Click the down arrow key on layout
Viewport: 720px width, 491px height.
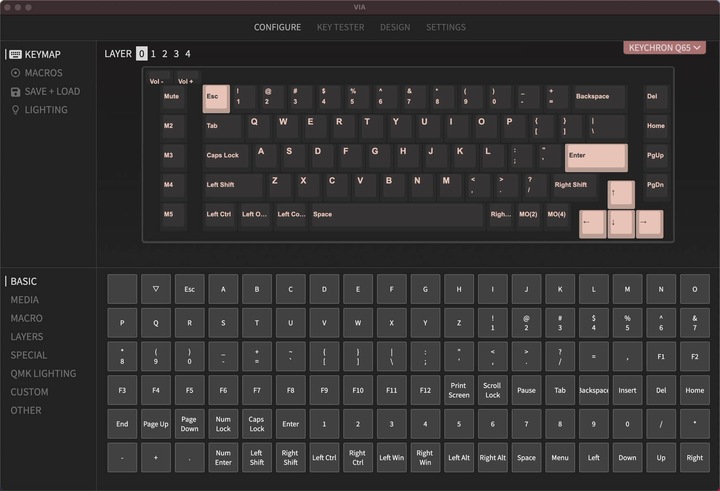click(x=621, y=224)
